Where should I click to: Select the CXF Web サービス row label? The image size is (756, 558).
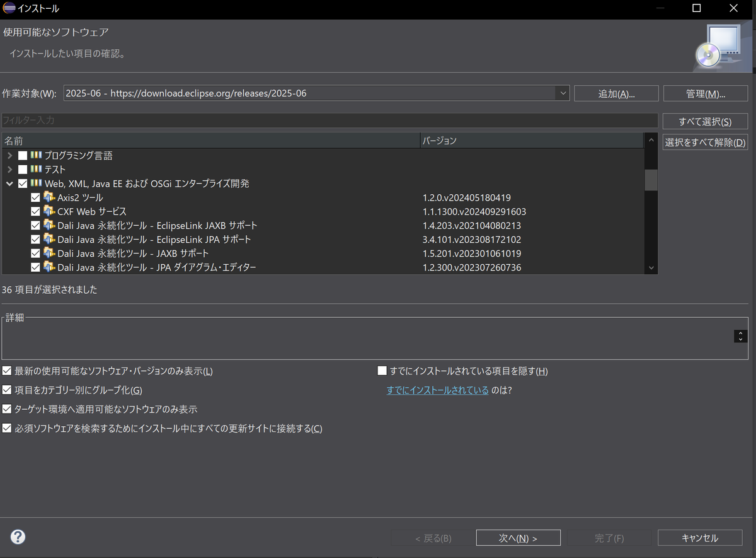click(92, 211)
